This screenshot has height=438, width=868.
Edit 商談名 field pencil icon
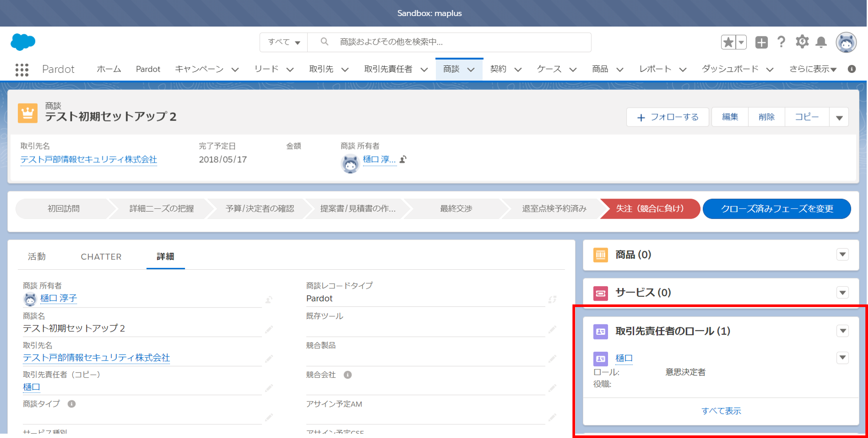pos(269,330)
